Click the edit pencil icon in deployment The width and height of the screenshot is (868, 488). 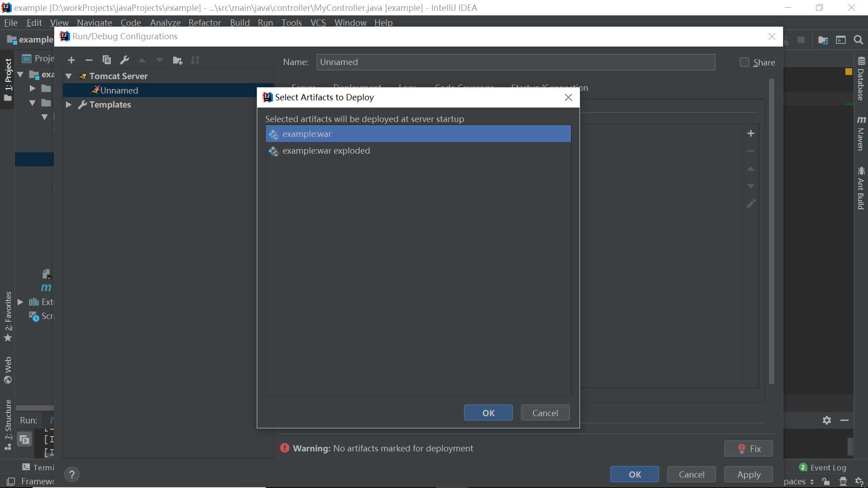pos(750,204)
